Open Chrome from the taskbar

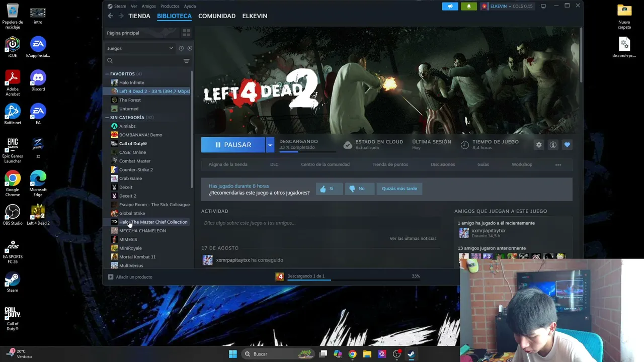click(352, 354)
